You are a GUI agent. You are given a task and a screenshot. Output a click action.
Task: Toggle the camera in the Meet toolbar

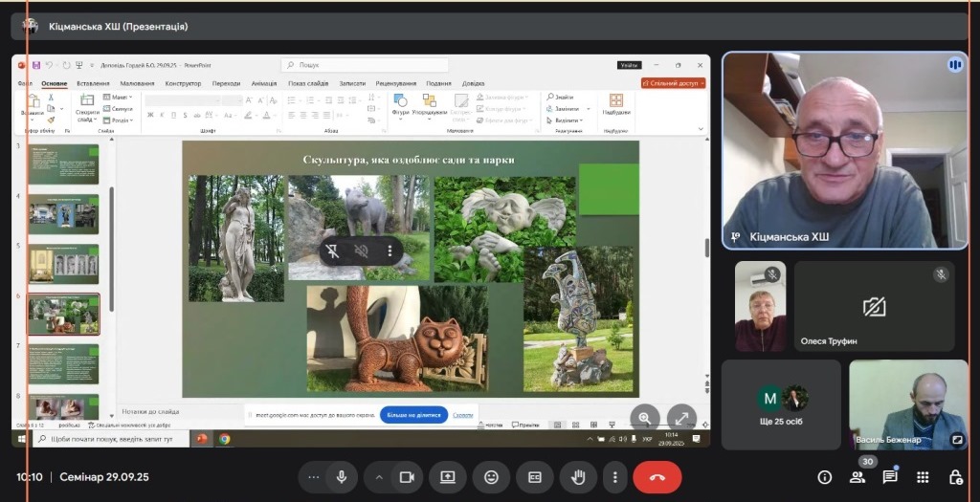point(406,477)
